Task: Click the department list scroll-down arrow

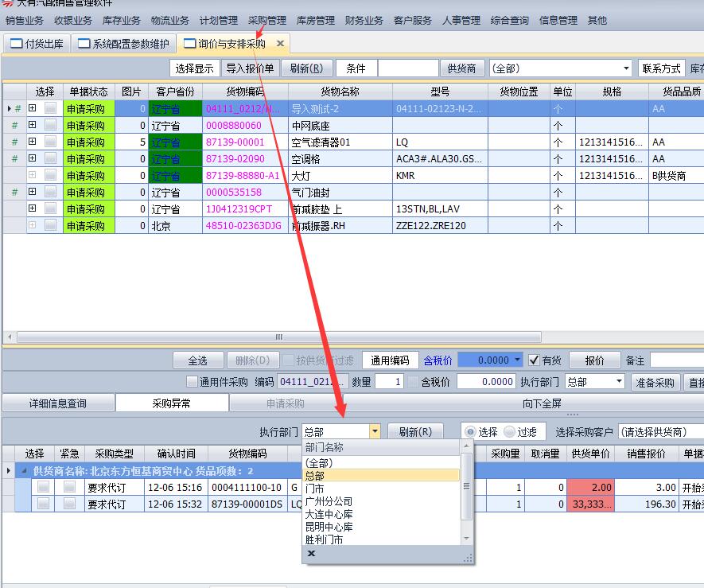Action: point(466,538)
